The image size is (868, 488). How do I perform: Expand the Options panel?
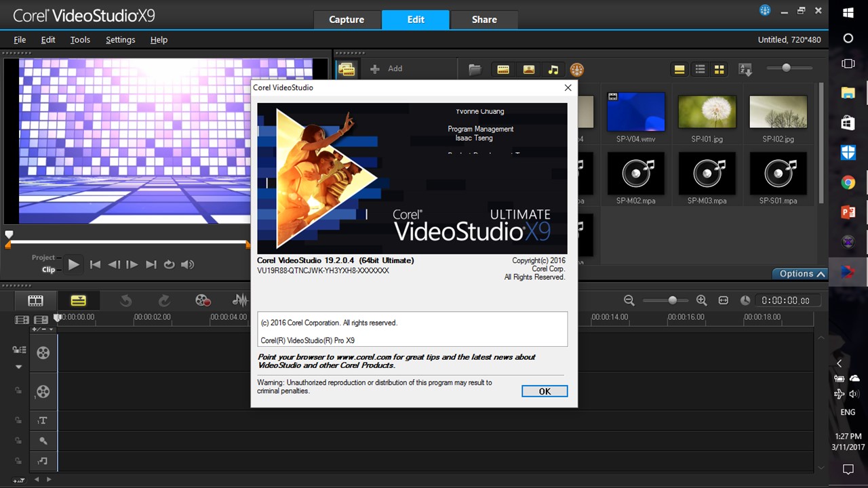(x=800, y=274)
